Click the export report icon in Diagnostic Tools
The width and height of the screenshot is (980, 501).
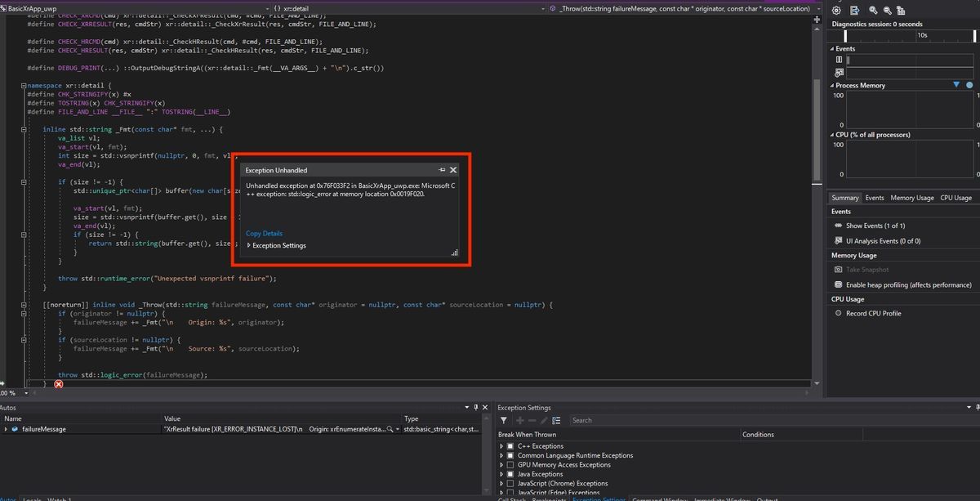(x=854, y=11)
